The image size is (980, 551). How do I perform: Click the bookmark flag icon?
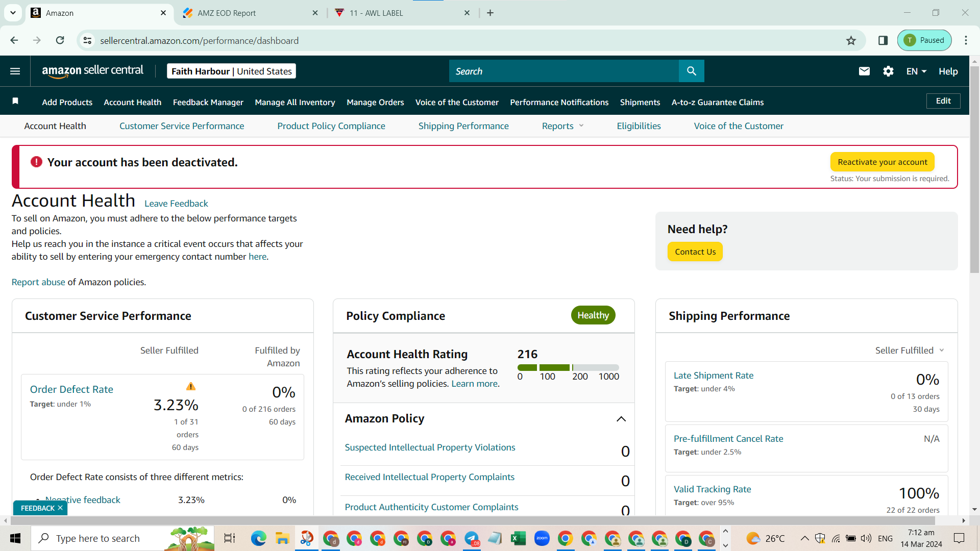[x=15, y=101]
